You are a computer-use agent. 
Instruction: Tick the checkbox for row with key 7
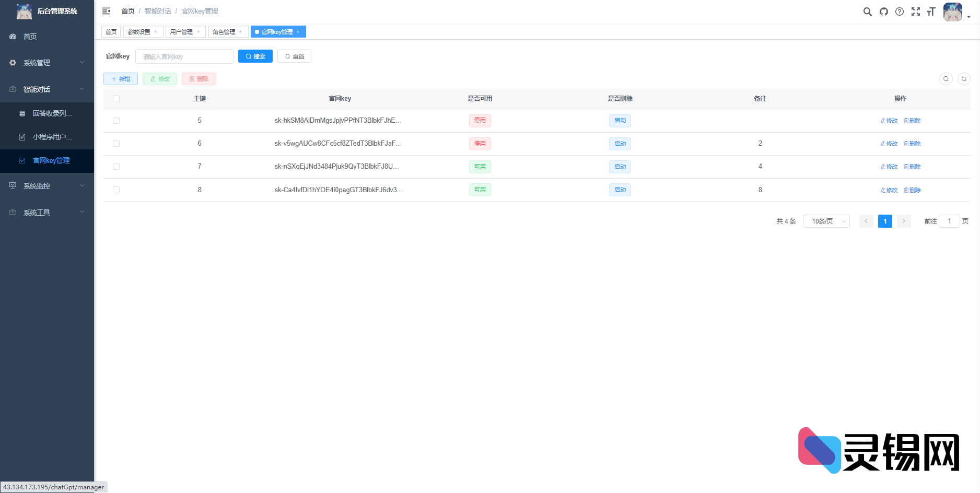(116, 167)
